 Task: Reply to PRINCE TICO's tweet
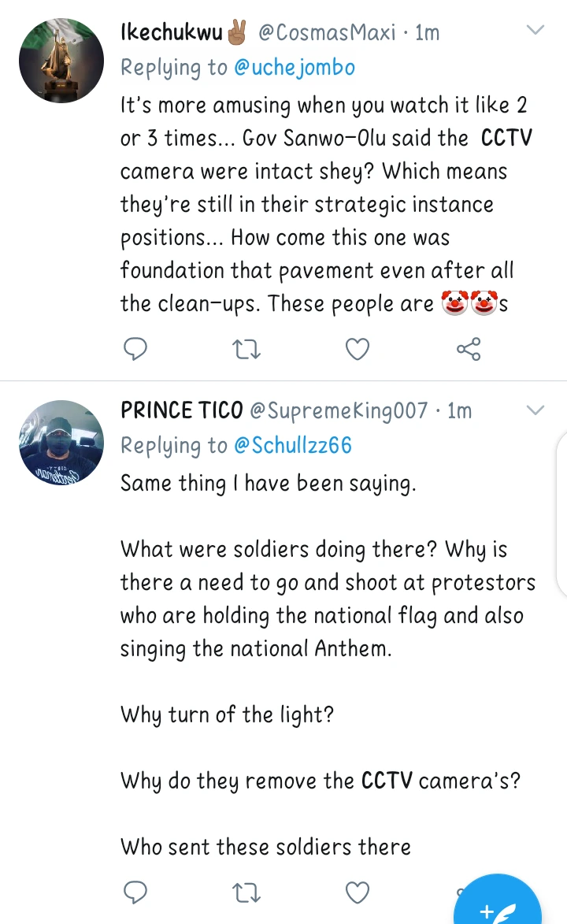(x=136, y=892)
